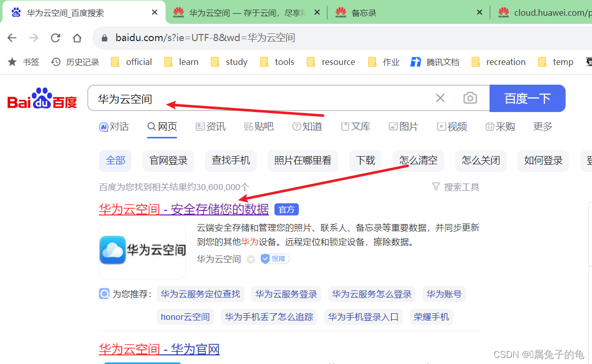Reload the page with the refresh icon
Viewport: 592px width, 364px height.
point(55,38)
